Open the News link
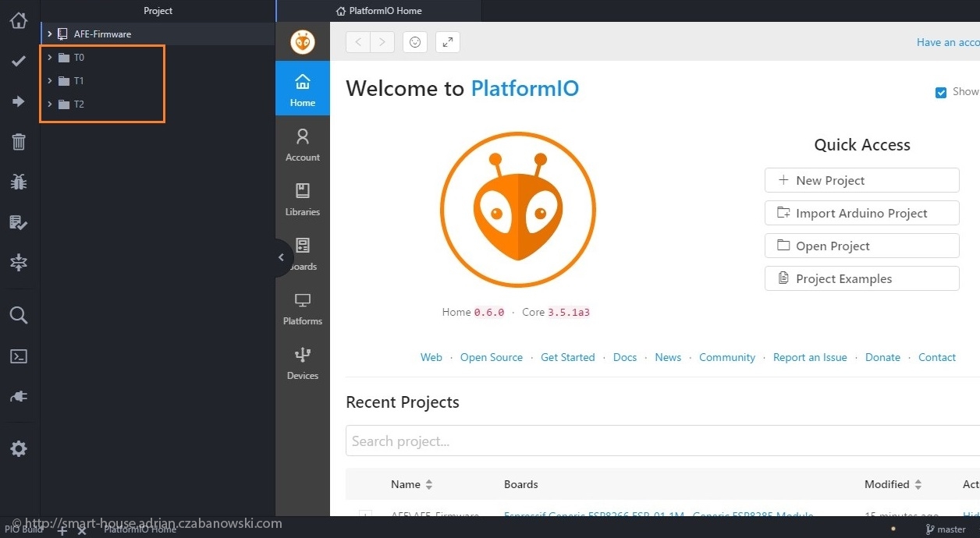The image size is (980, 538). pyautogui.click(x=668, y=357)
